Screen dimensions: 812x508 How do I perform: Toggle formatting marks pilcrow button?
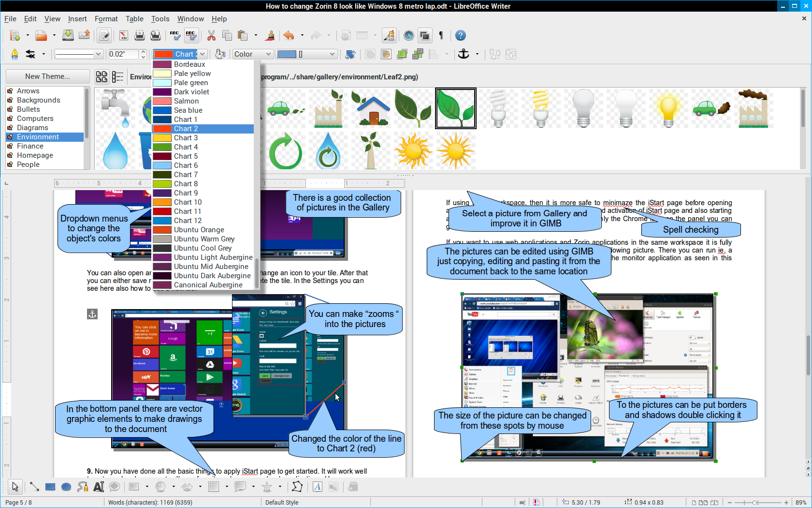pyautogui.click(x=441, y=35)
